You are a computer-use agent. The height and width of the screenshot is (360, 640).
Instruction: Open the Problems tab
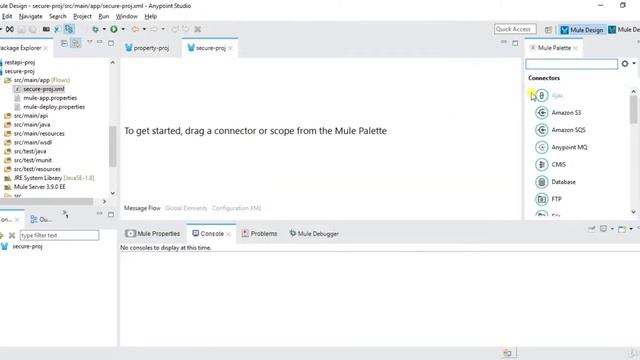click(x=259, y=233)
